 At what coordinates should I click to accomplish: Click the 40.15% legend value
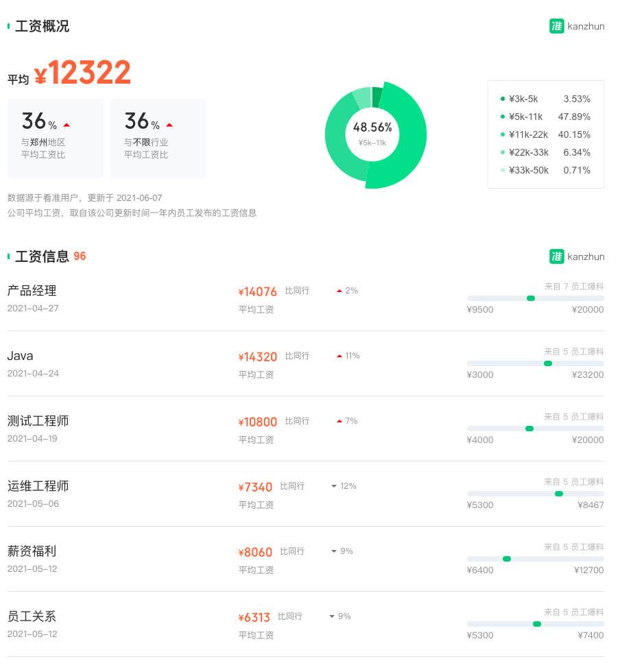point(574,134)
